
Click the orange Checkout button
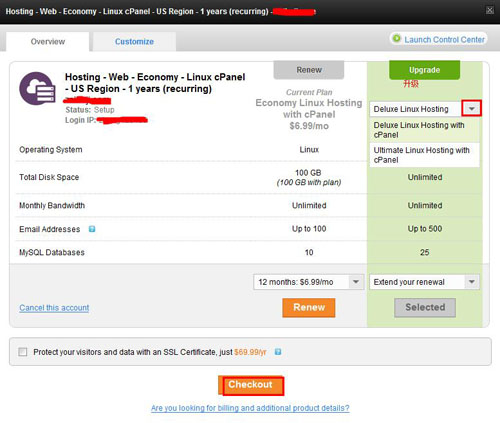coord(251,385)
